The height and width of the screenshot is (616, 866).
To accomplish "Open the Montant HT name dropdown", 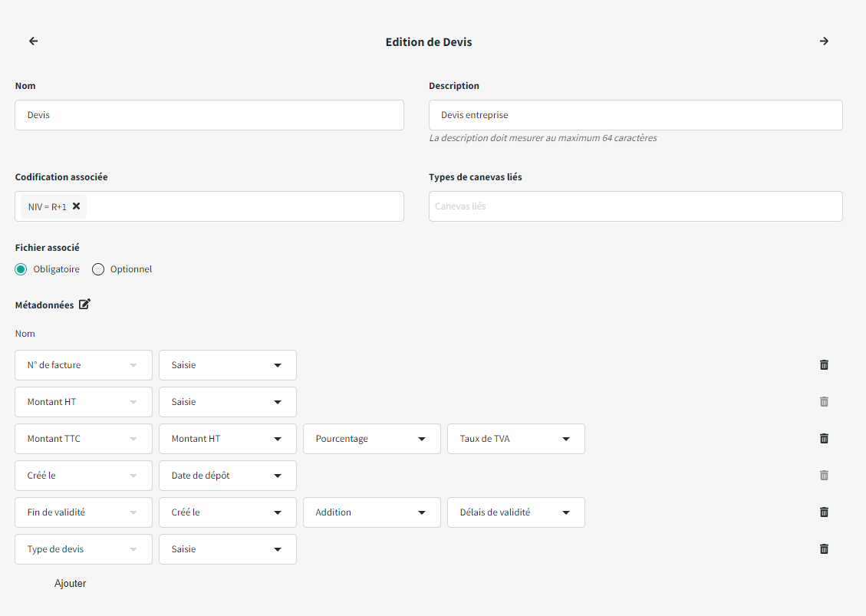I will [x=83, y=402].
